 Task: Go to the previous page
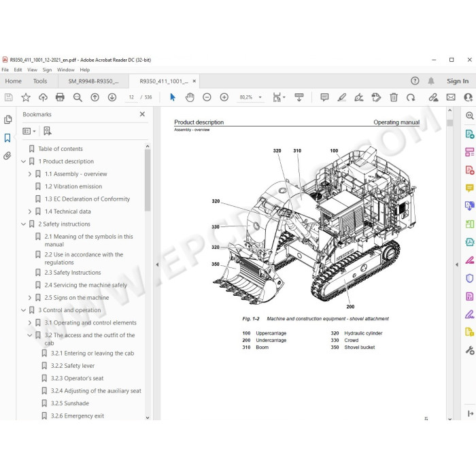tap(95, 97)
